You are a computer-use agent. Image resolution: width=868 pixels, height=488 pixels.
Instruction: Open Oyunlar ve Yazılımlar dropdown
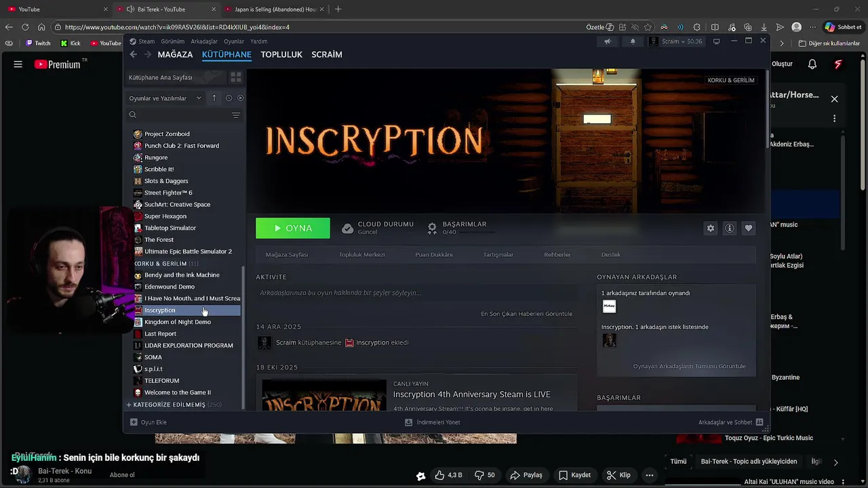[x=165, y=98]
